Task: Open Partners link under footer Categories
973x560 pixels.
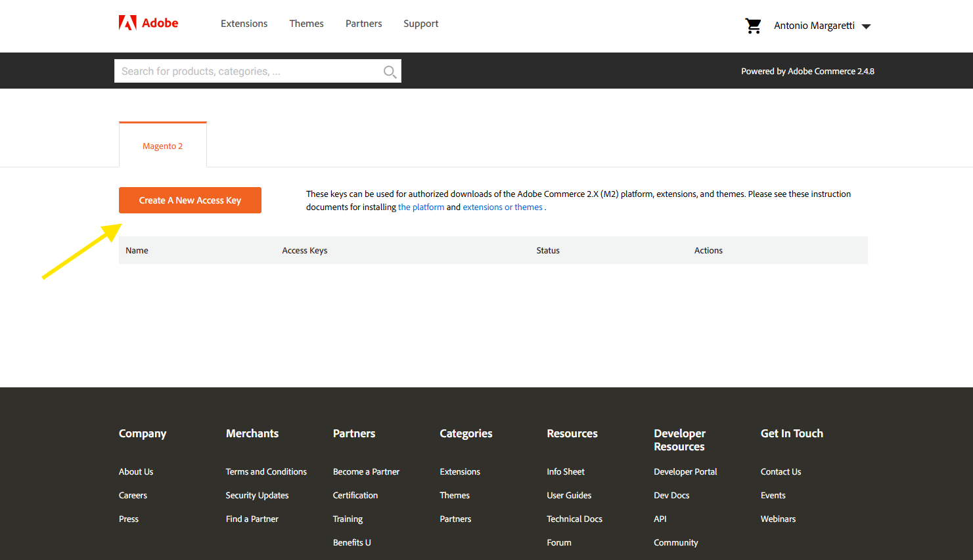Action: (x=455, y=519)
